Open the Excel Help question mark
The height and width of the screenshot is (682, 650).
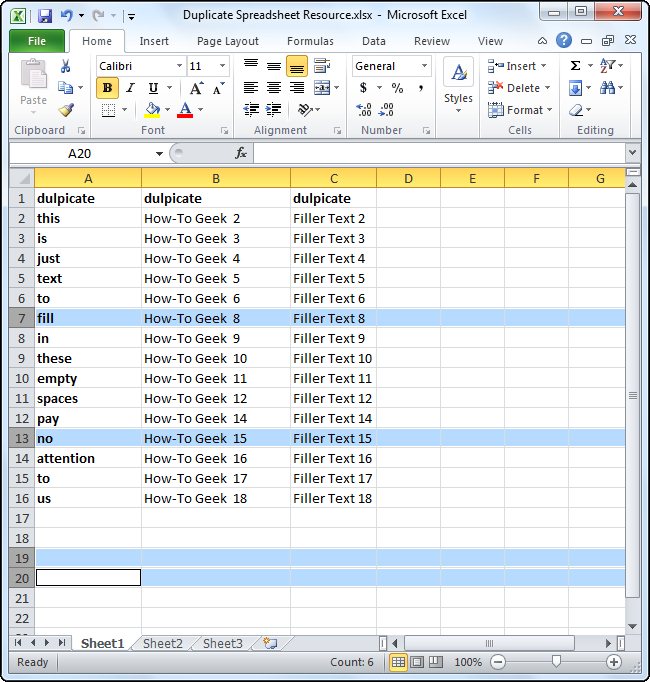[563, 40]
